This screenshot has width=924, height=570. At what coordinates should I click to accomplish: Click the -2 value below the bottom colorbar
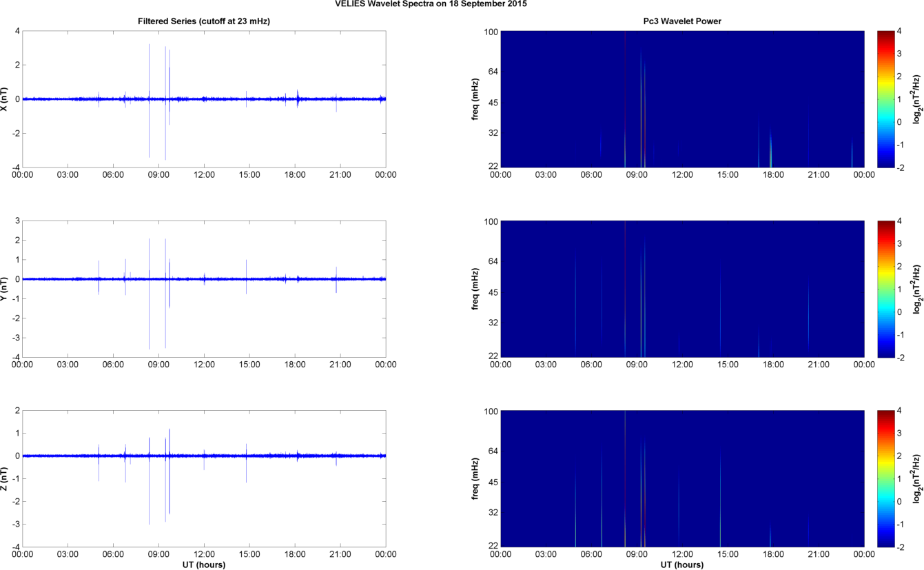point(901,547)
